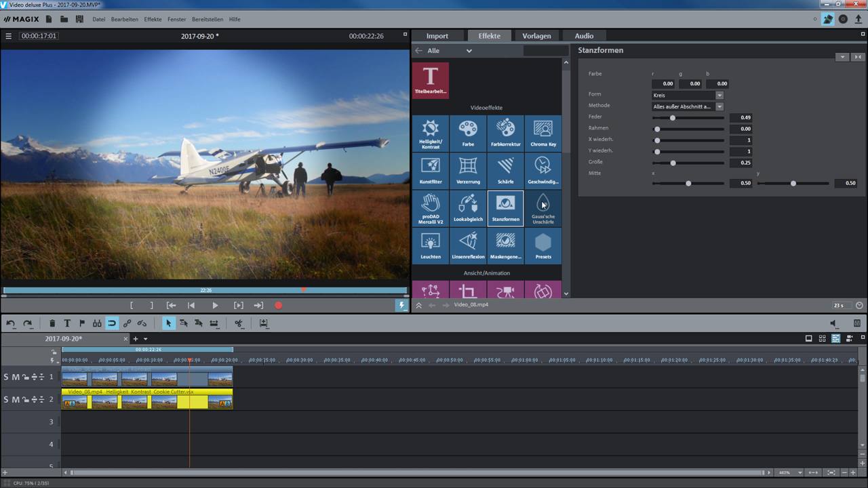Click the undo arrow in timeline toolbar

pyautogui.click(x=11, y=323)
